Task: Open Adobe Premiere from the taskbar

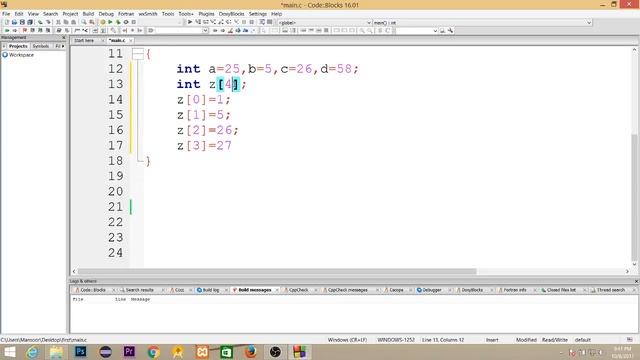Action: coord(129,351)
